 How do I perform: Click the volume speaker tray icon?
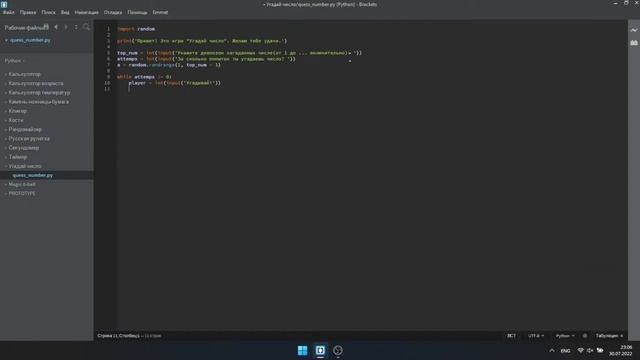tap(590, 350)
